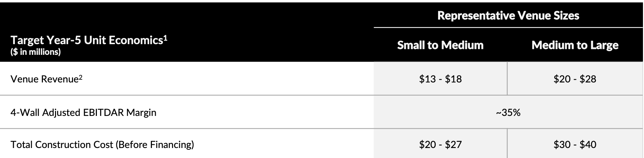
Task: Select the Medium to Large column header
Action: [575, 45]
